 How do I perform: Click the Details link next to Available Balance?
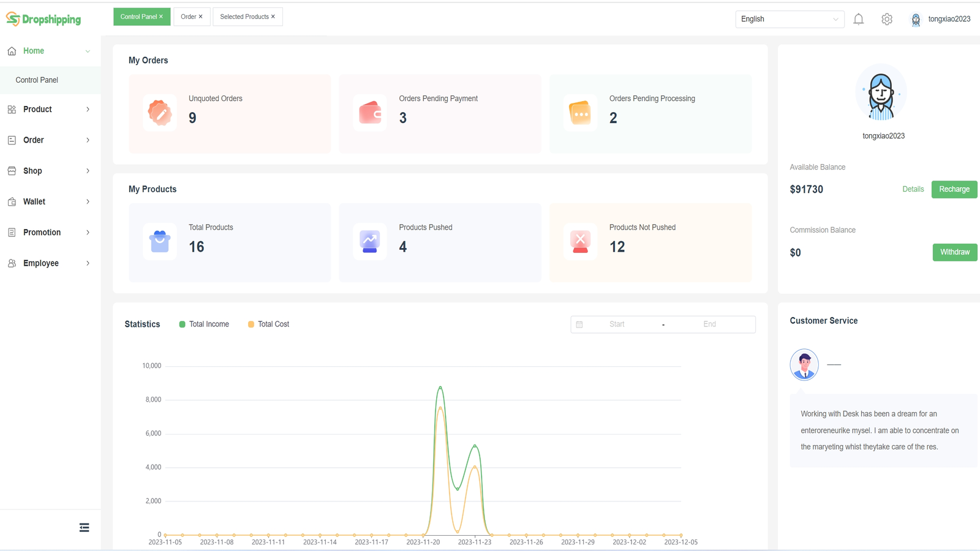click(913, 189)
